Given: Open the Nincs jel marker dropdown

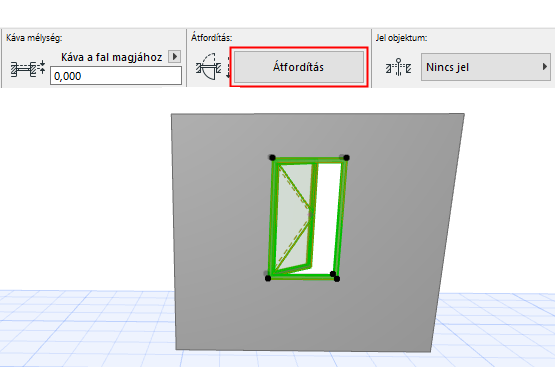Looking at the screenshot, I should [x=486, y=67].
